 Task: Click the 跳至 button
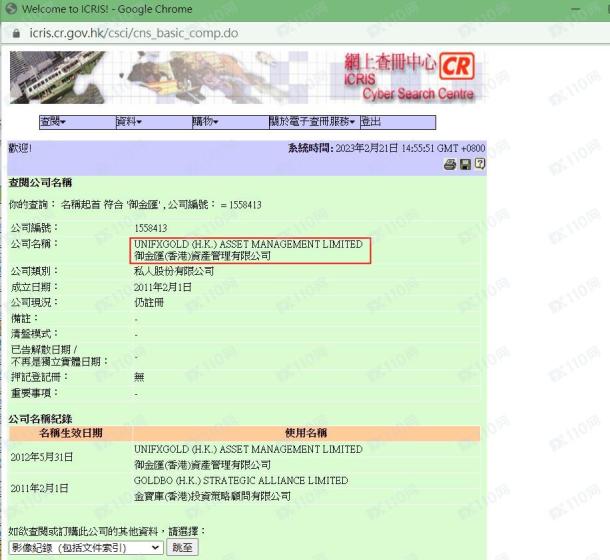click(182, 548)
